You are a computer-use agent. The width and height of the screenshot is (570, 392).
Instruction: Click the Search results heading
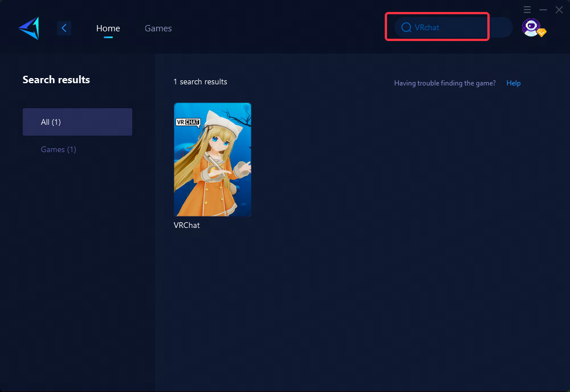[56, 80]
